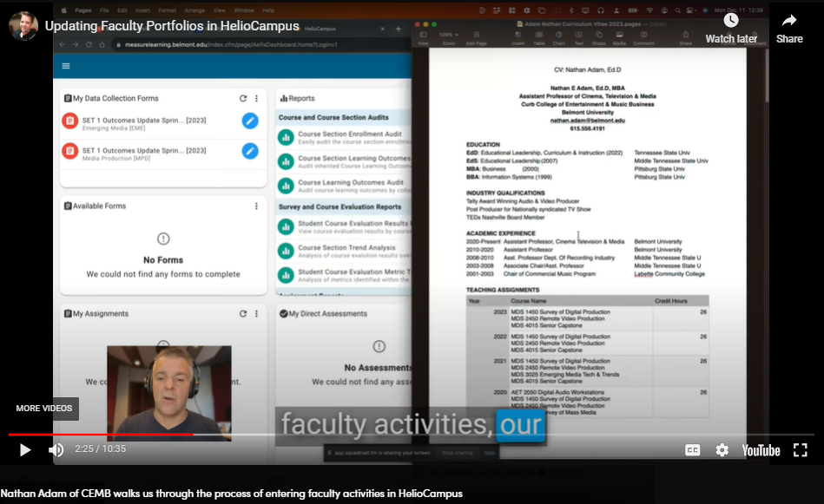Click the Pages document vertical scrollbar

[767, 76]
